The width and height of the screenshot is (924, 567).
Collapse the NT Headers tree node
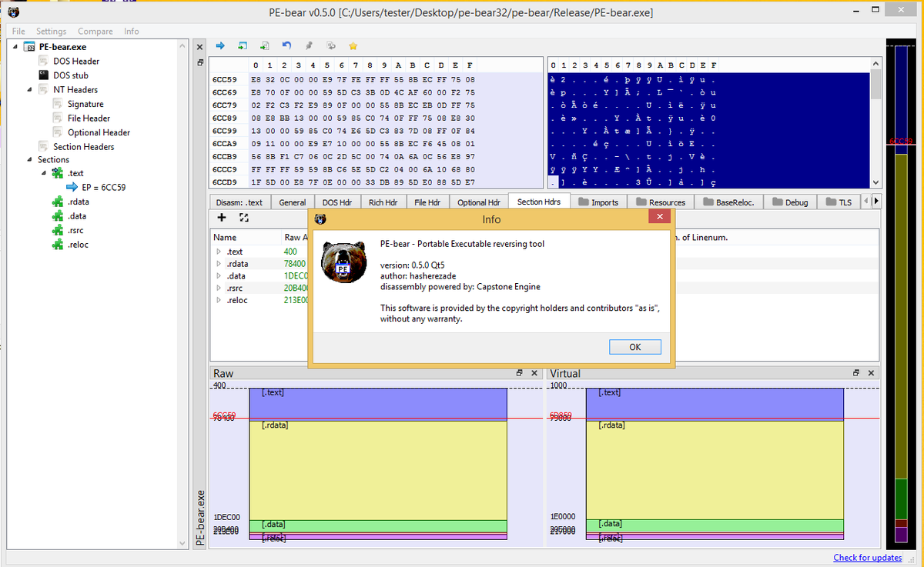tap(30, 89)
